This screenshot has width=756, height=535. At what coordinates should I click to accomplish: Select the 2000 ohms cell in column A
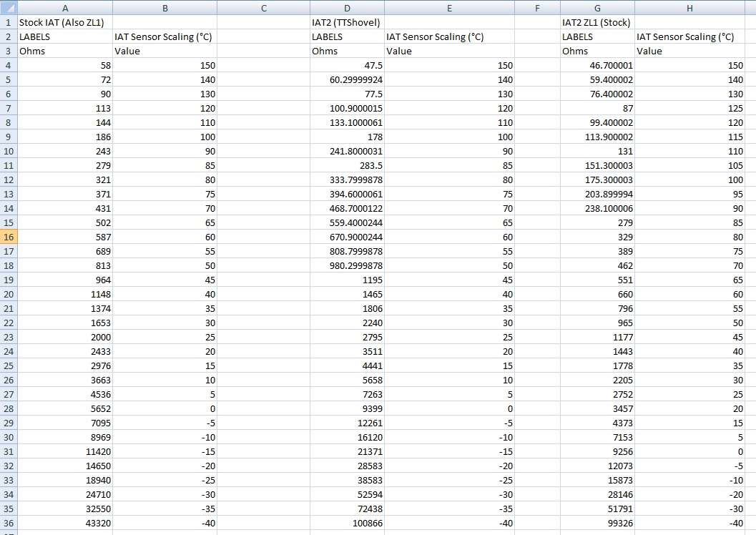click(x=65, y=337)
